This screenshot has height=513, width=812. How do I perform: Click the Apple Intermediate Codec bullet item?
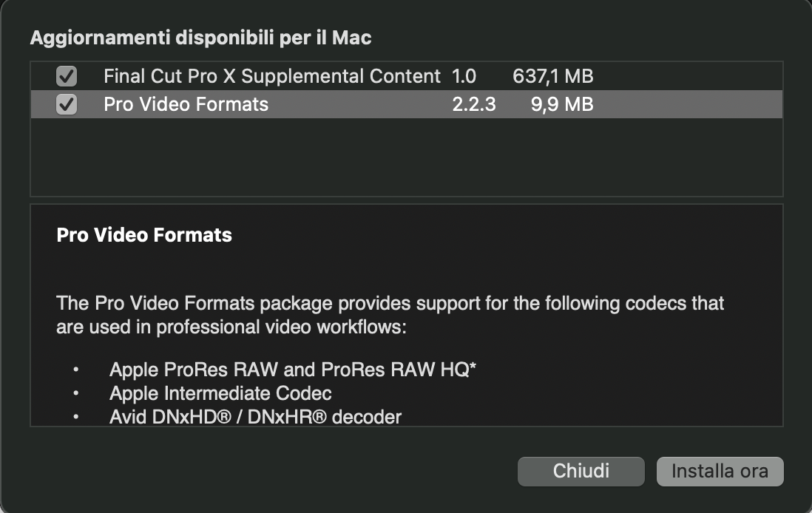tap(220, 393)
